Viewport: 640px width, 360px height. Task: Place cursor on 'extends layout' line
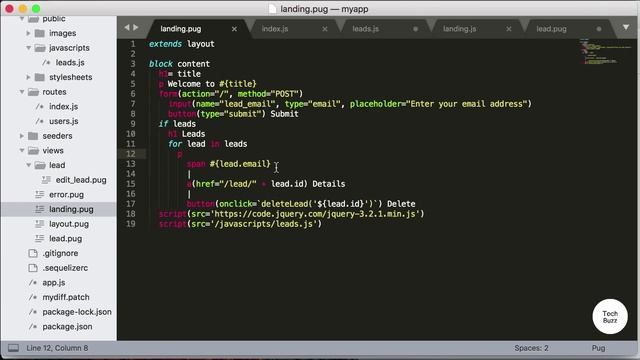(182, 44)
